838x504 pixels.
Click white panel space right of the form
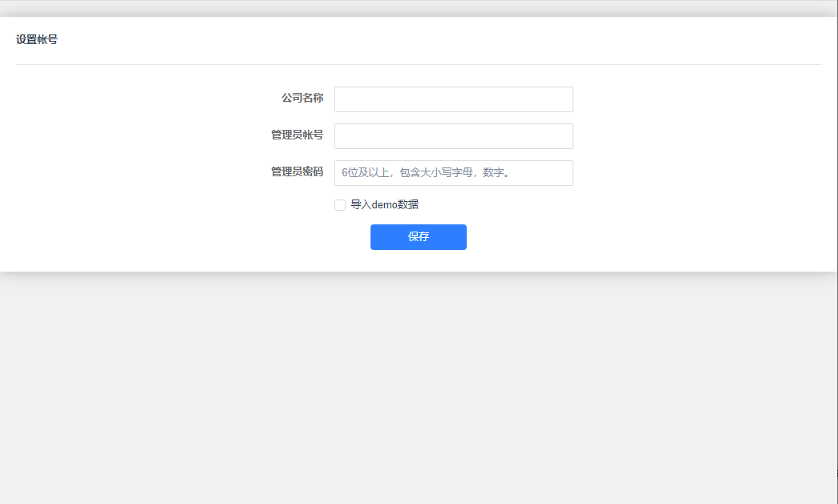click(698, 160)
